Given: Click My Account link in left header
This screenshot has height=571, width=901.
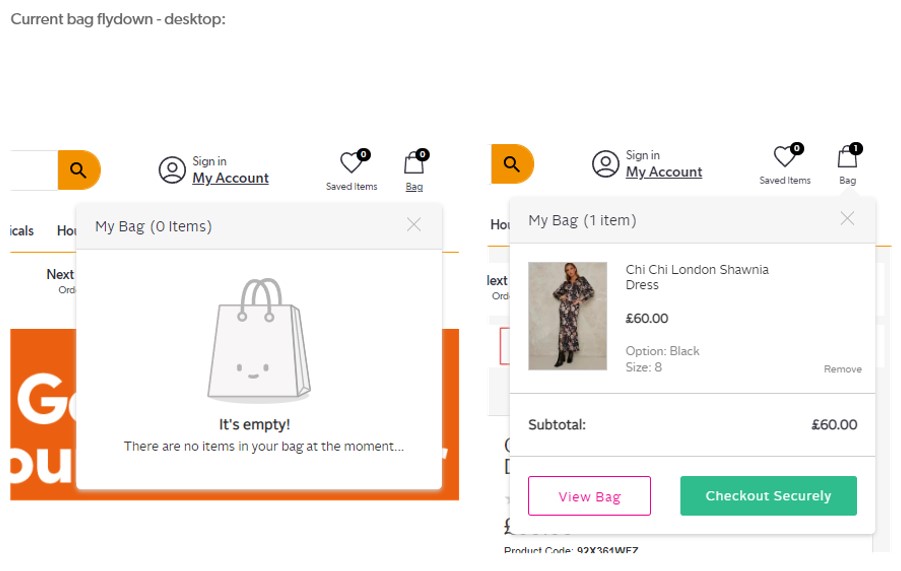Looking at the screenshot, I should click(230, 178).
